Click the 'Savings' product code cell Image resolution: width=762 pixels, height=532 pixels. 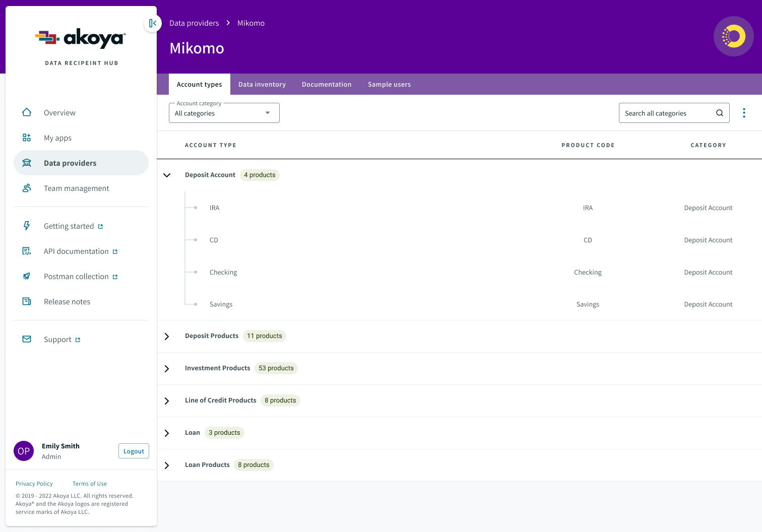pos(588,304)
